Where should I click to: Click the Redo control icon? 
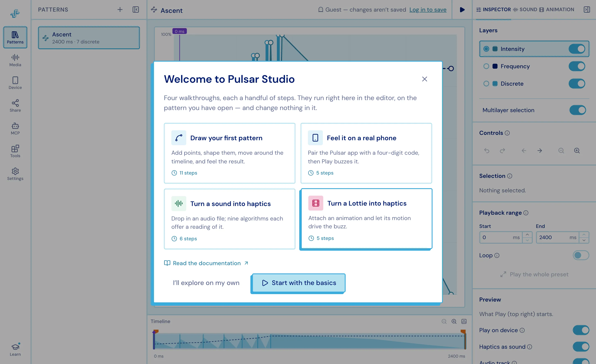(x=502, y=151)
